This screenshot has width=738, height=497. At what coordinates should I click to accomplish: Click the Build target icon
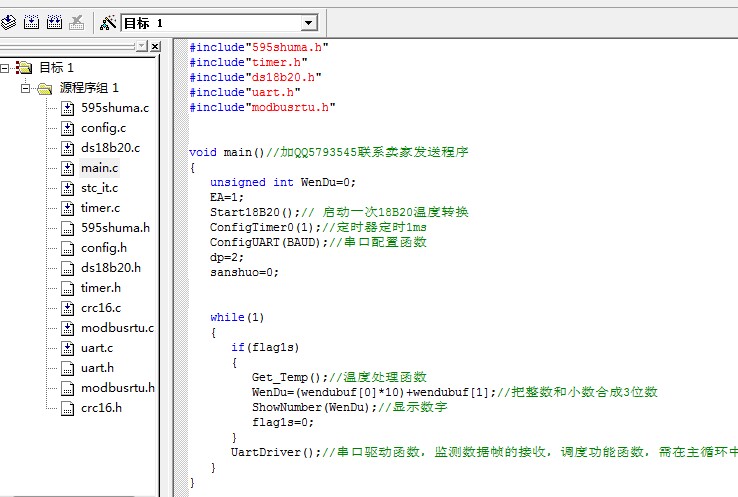pyautogui.click(x=32, y=22)
